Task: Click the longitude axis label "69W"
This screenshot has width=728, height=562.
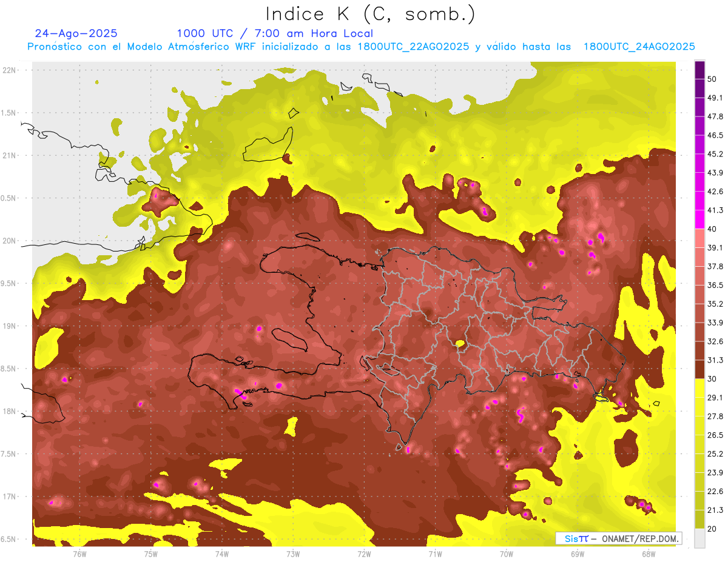Action: tap(577, 554)
